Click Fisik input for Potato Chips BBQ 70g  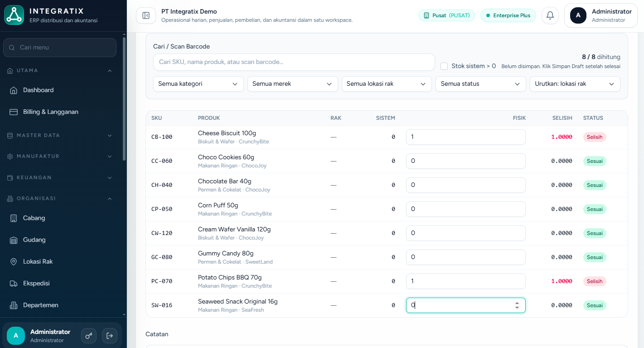466,281
